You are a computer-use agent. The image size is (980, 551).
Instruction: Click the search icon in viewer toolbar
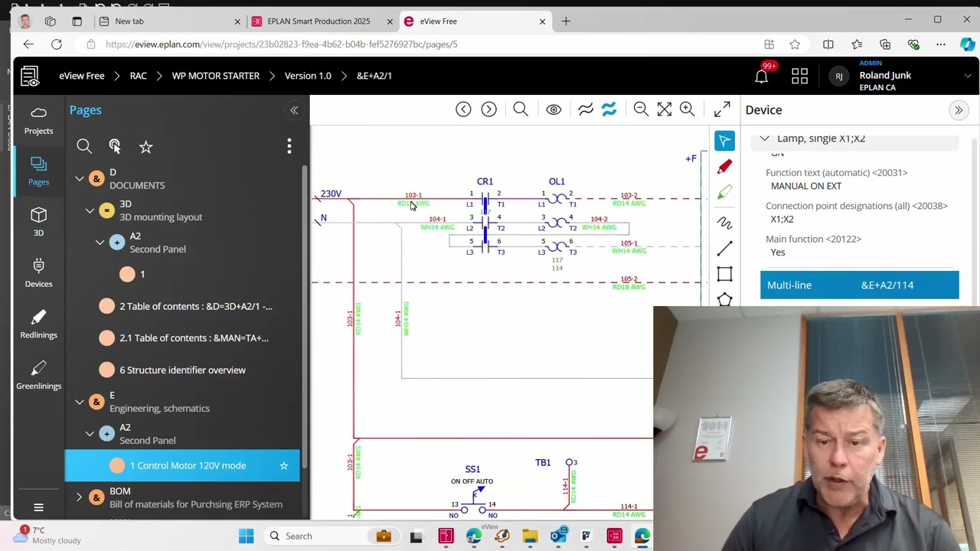[521, 109]
